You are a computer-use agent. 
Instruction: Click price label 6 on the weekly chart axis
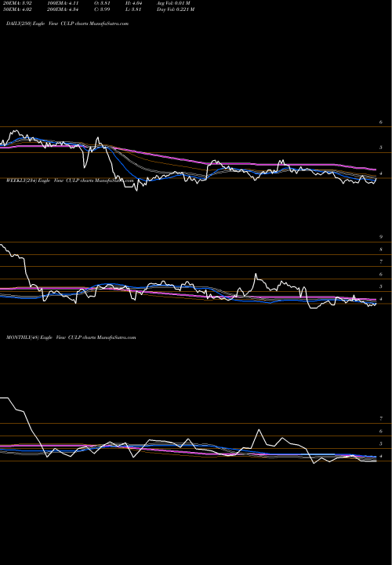(x=381, y=275)
